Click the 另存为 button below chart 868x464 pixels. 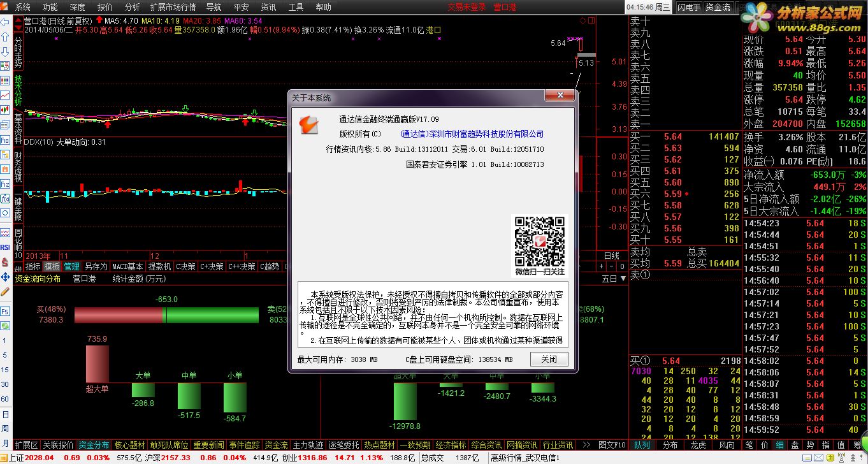pyautogui.click(x=96, y=266)
